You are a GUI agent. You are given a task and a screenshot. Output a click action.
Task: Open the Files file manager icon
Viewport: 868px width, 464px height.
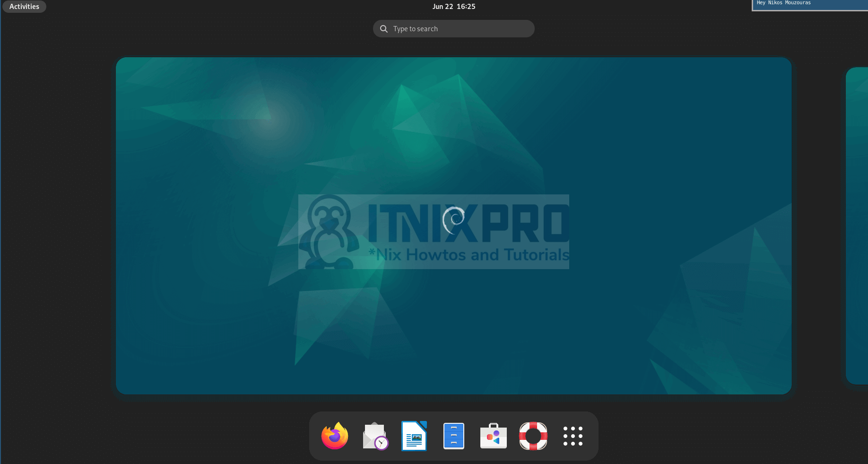[454, 436]
